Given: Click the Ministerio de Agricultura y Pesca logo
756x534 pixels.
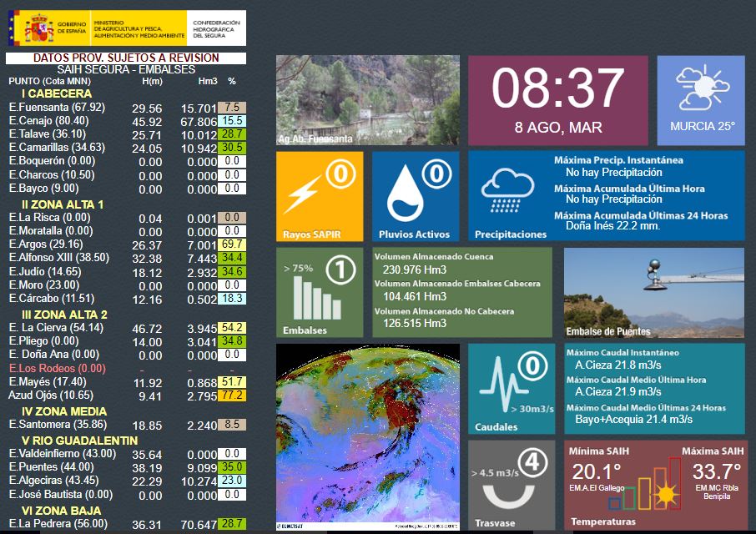Looking at the screenshot, I should click(139, 29).
